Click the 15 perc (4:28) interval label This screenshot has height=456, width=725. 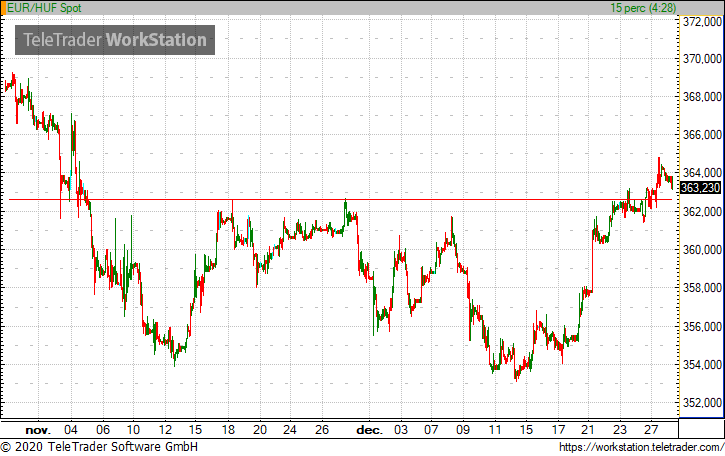[x=643, y=8]
